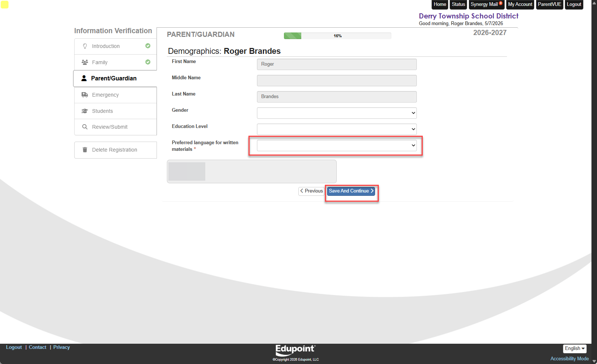Click the 16% progress bar
This screenshot has width=597, height=364.
[337, 36]
